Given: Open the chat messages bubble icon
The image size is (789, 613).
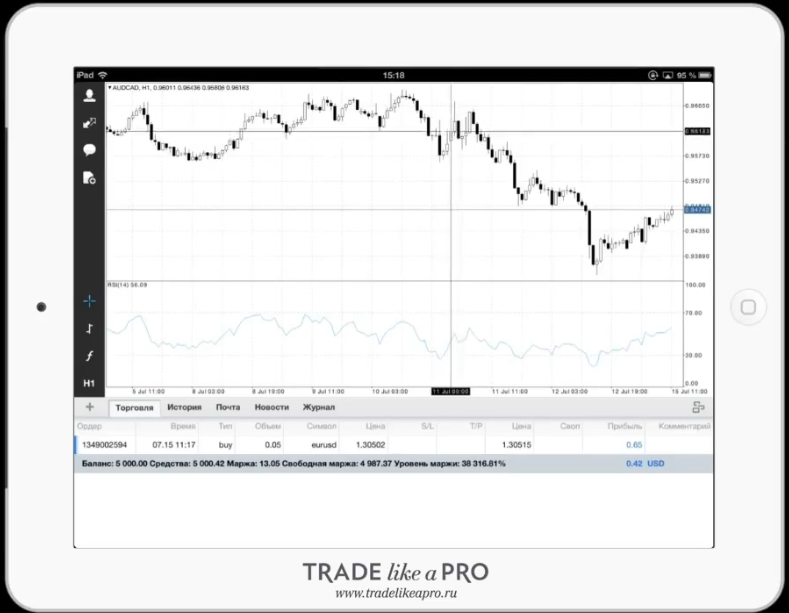Looking at the screenshot, I should coord(90,150).
